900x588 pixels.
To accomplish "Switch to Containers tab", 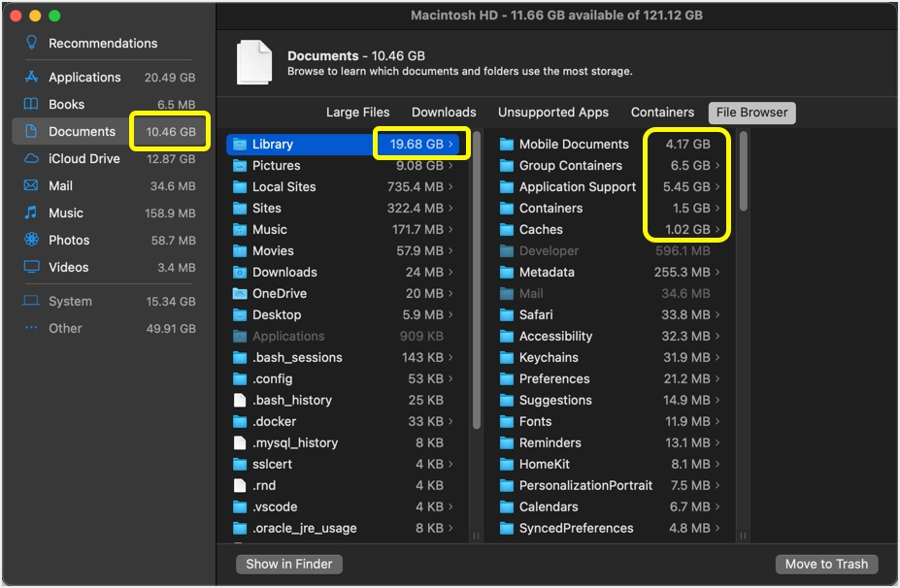I will [662, 112].
